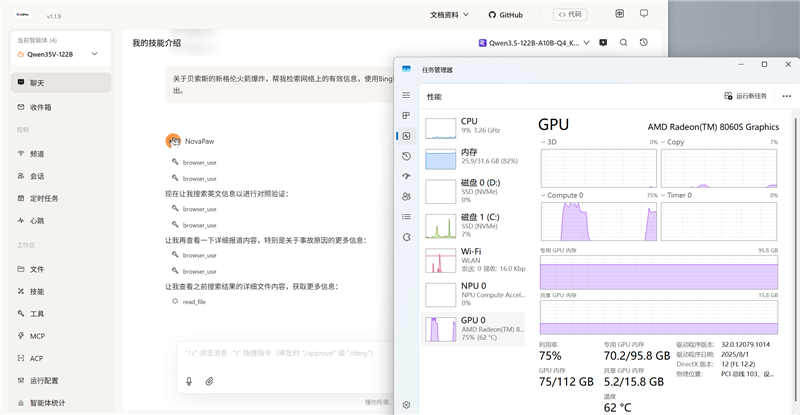This screenshot has width=800, height=415.
Task: Open the 运行配置 run configuration page
Action: (61, 381)
